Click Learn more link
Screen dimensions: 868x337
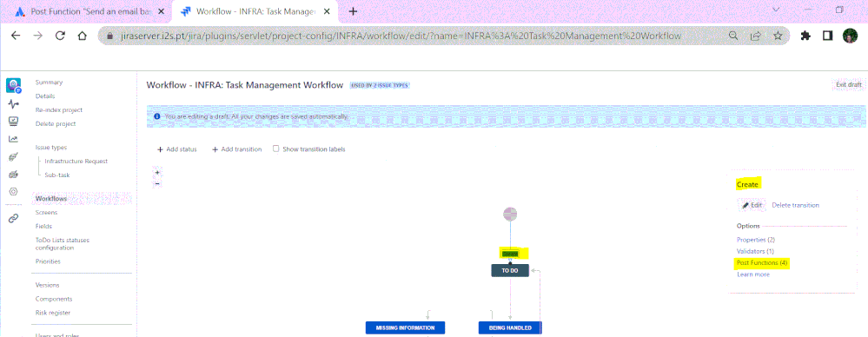752,274
